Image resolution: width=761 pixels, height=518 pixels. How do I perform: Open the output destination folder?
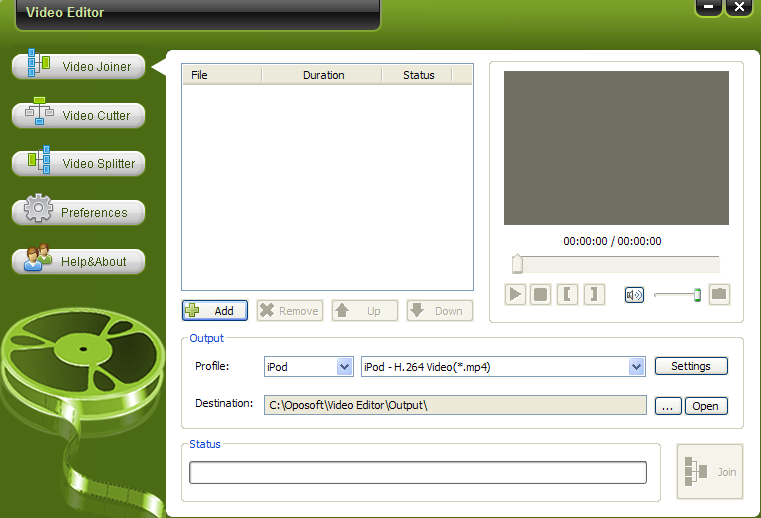coord(706,406)
